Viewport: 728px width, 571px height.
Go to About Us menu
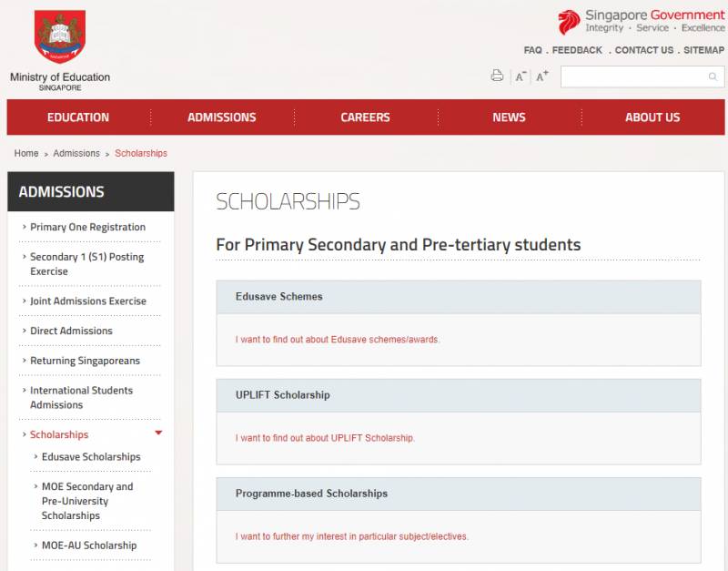(652, 117)
